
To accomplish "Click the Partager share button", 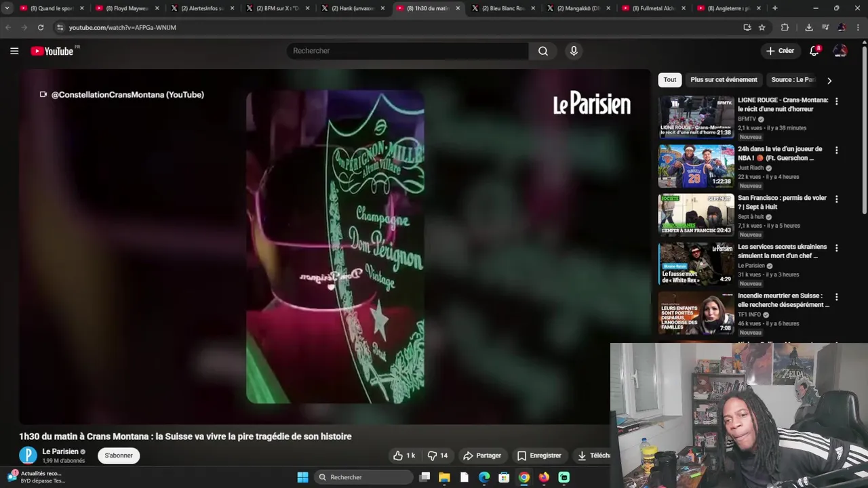I will click(x=482, y=455).
